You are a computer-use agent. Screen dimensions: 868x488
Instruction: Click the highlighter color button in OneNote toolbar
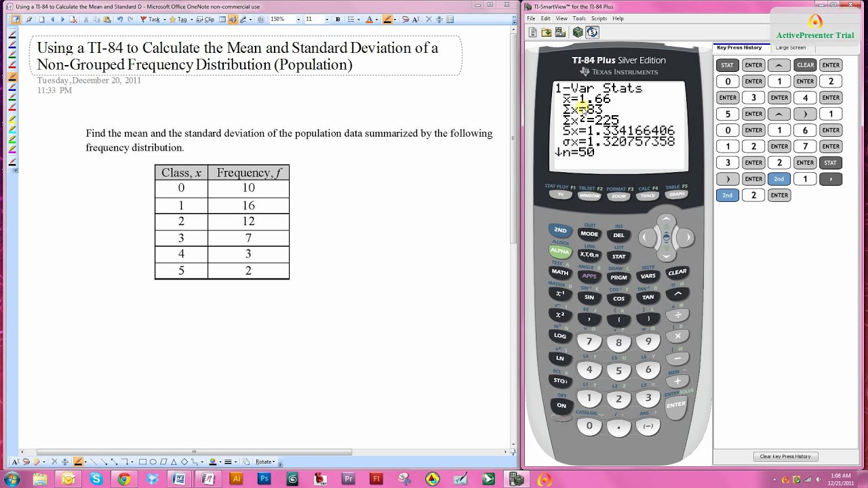(387, 20)
